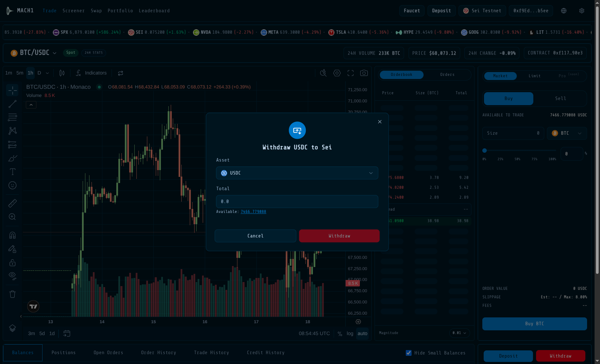The width and height of the screenshot is (600, 364).
Task: Open the BTC size unit dropdown
Action: [x=567, y=133]
